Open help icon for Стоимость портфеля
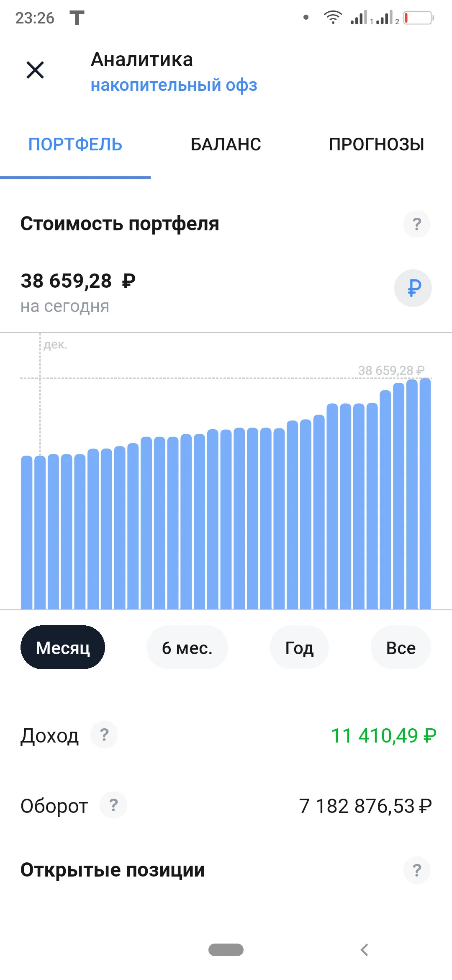This screenshot has width=452, height=980. coord(416,224)
